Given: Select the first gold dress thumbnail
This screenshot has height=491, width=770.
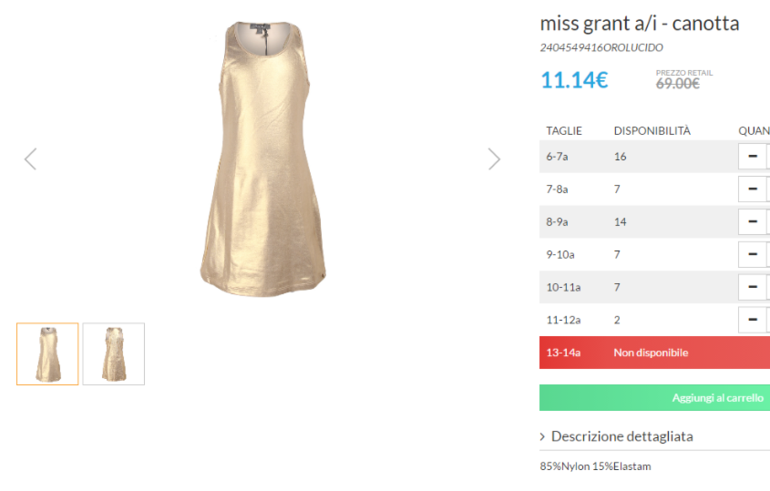Looking at the screenshot, I should pyautogui.click(x=48, y=354).
